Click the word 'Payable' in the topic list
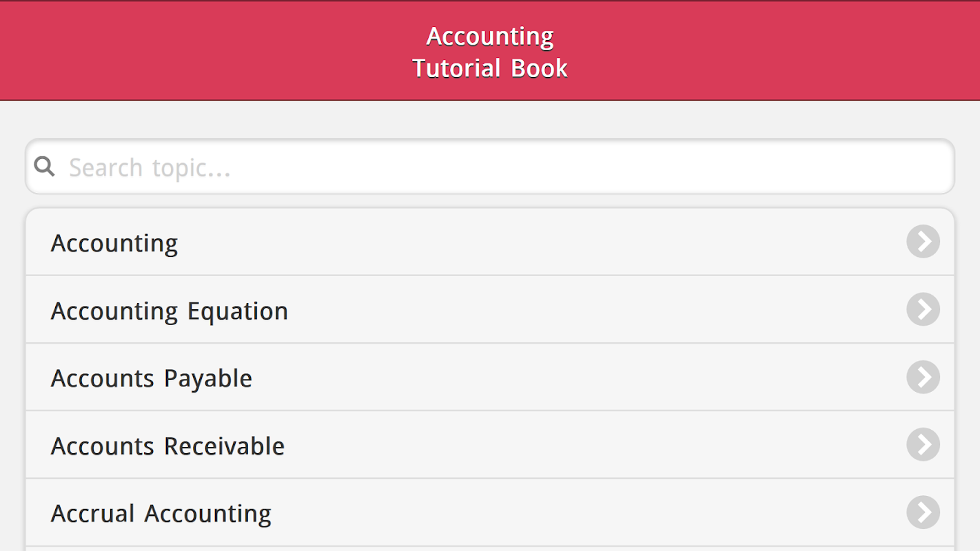Screen dimensions: 980x551 coord(208,380)
